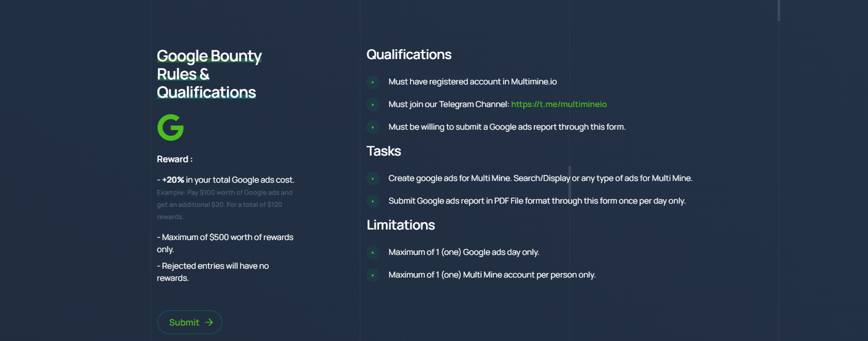Click the Reward label text
Viewport: 868px width, 341px height.
click(x=174, y=159)
